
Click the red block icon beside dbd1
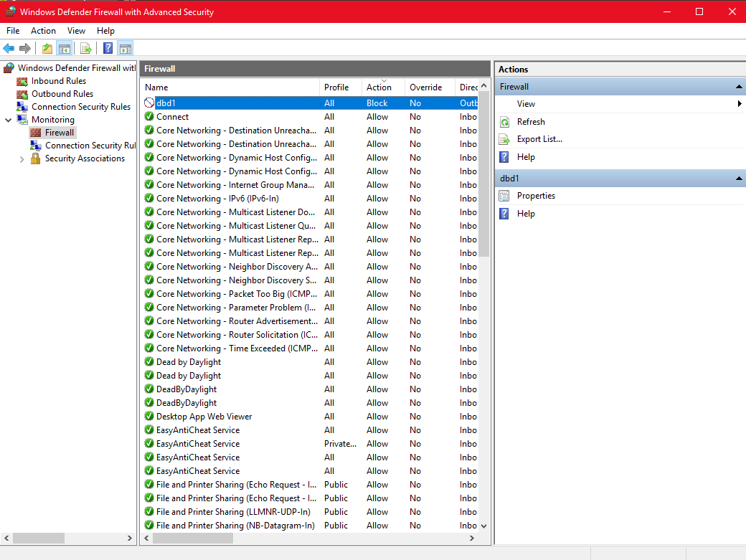[x=149, y=103]
